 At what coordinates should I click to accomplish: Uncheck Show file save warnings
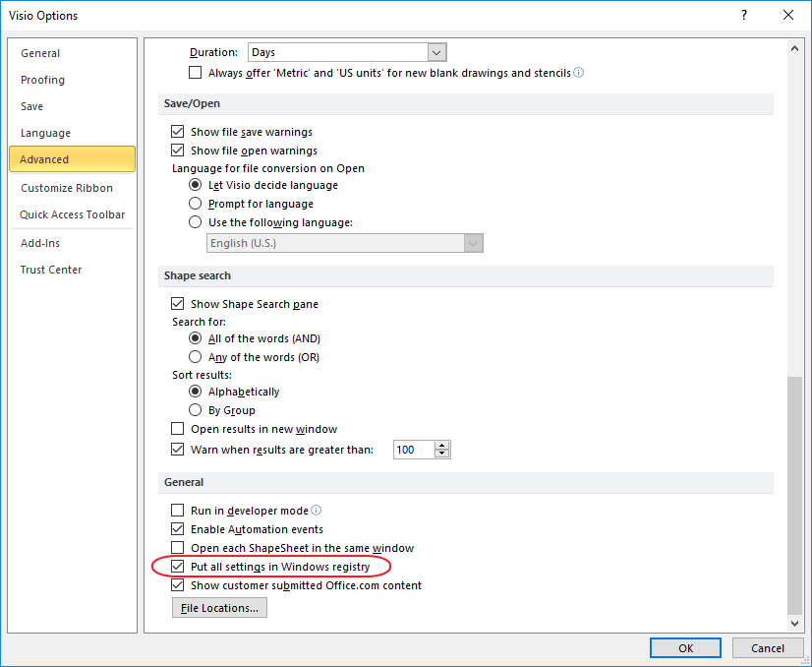pos(178,132)
